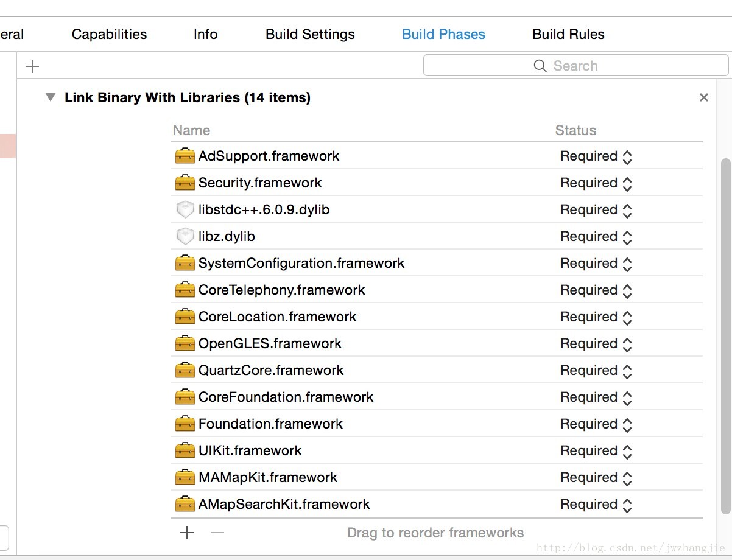
Task: Open status dropdown for AdSupport.framework
Action: tap(596, 156)
